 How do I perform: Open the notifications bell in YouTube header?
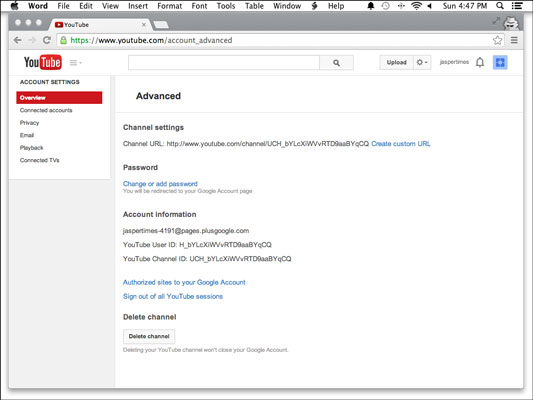click(480, 62)
